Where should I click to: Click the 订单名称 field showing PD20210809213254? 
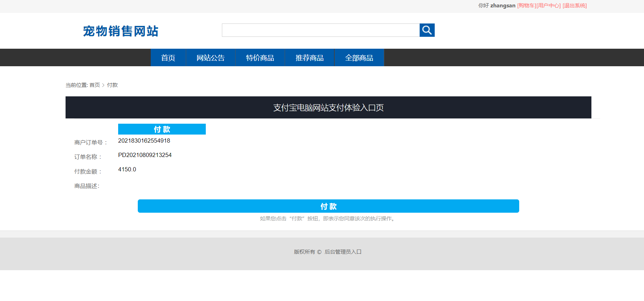point(145,155)
